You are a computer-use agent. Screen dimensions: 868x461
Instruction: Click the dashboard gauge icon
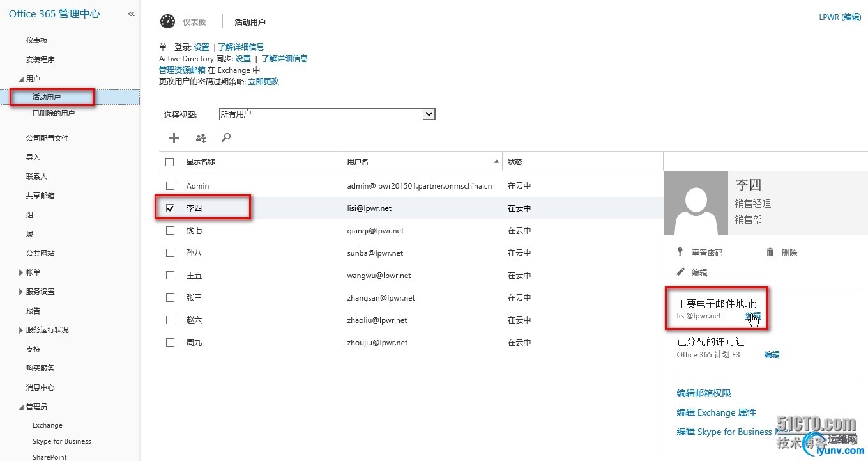tap(167, 21)
